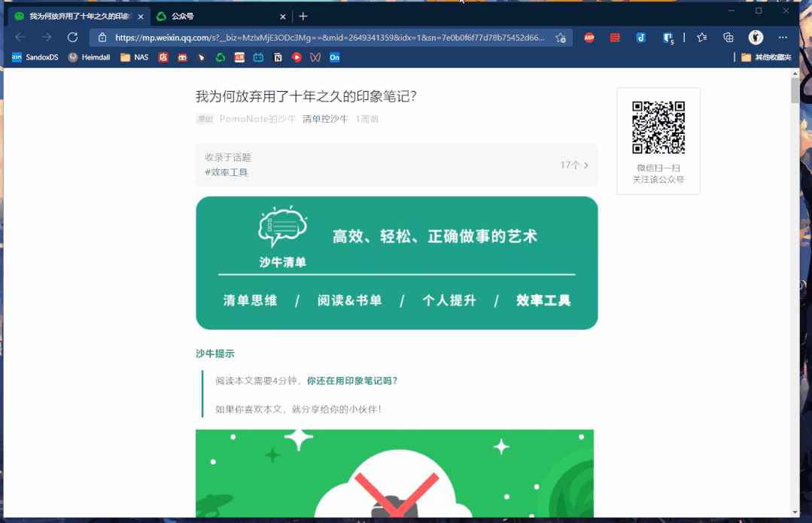This screenshot has height=523, width=812.
Task: Open the blue J extension icon
Action: 640,38
